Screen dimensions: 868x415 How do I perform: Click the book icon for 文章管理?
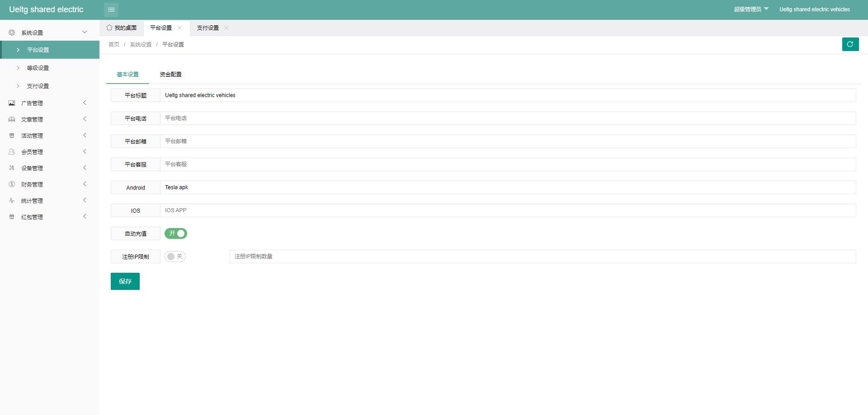click(x=12, y=119)
